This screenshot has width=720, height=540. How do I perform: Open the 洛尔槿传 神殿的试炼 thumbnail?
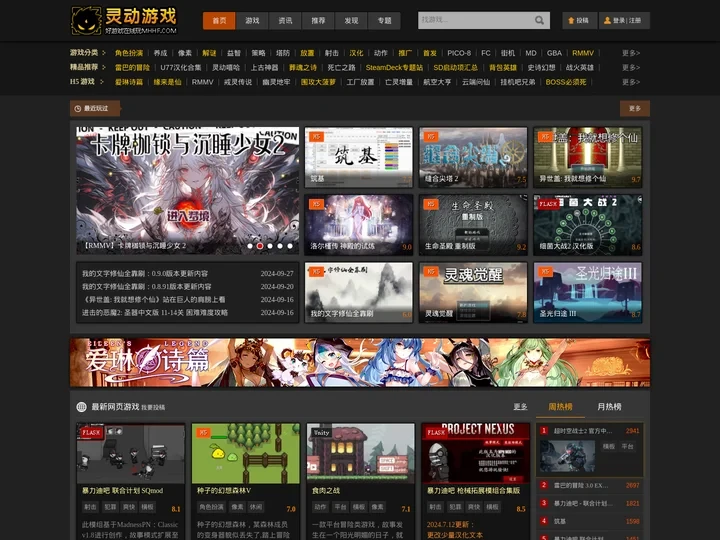[359, 225]
